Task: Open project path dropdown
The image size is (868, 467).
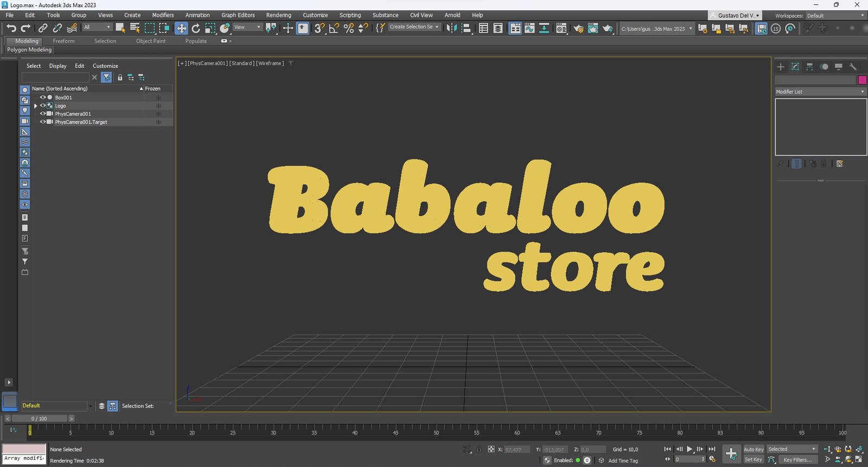Action: pyautogui.click(x=657, y=29)
